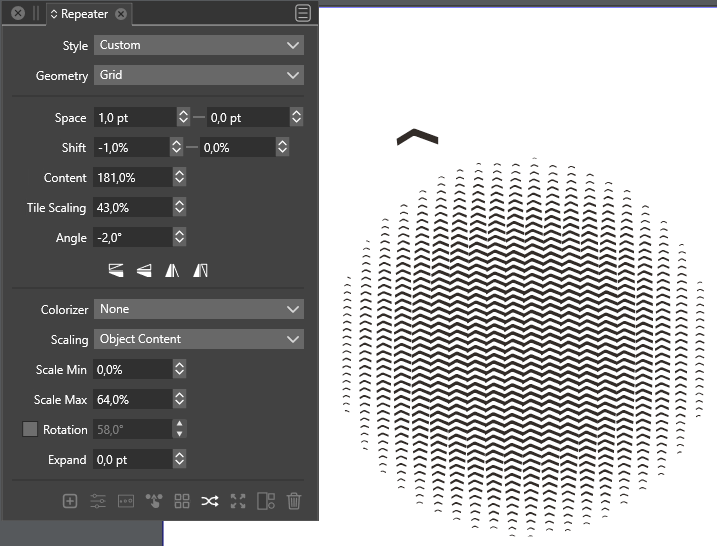Click the shuffle randomize icon
The image size is (717, 546).
[x=209, y=501]
